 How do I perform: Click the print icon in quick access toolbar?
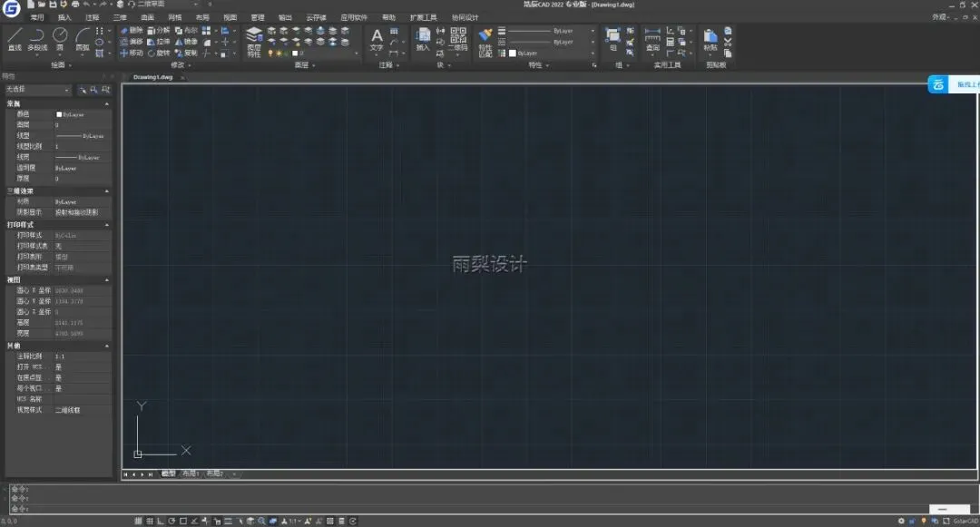pyautogui.click(x=75, y=5)
